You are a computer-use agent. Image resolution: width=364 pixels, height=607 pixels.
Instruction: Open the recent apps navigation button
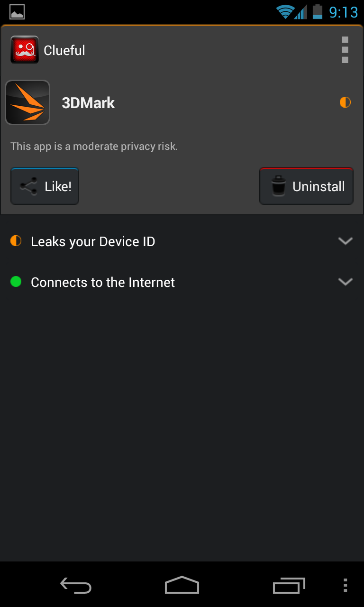(x=289, y=586)
